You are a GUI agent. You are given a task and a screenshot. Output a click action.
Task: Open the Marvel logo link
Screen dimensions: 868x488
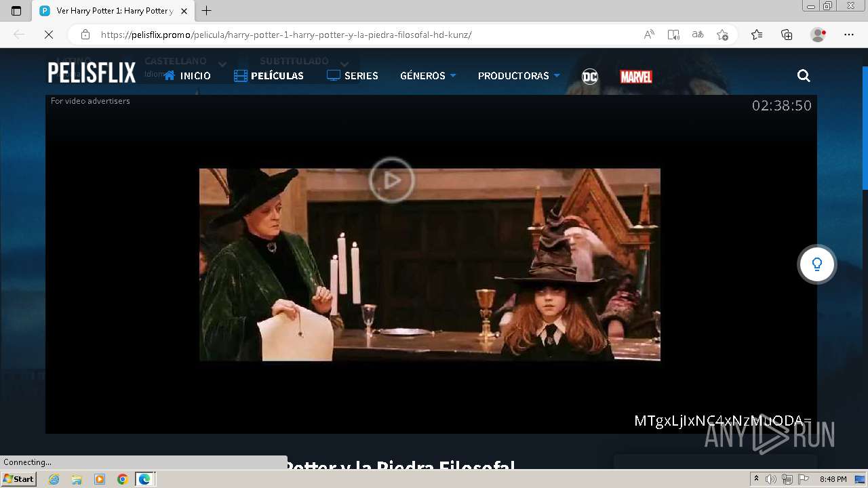coord(636,77)
